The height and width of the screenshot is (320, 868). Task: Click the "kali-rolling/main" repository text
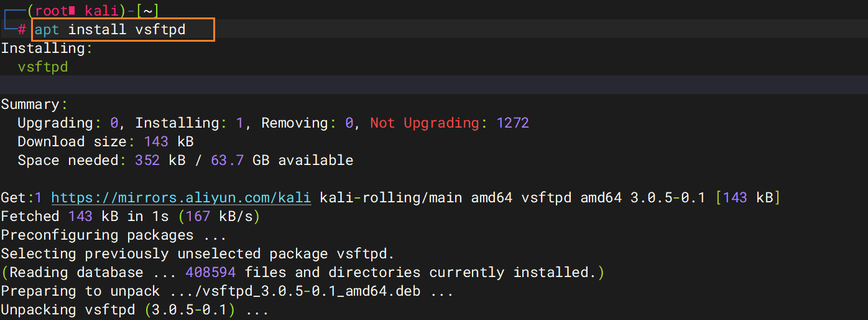tap(390, 198)
